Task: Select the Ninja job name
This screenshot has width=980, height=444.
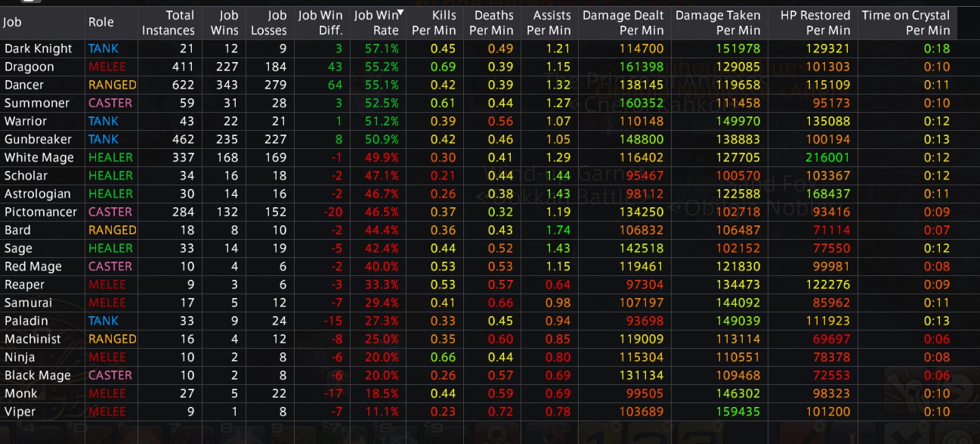Action: click(20, 357)
